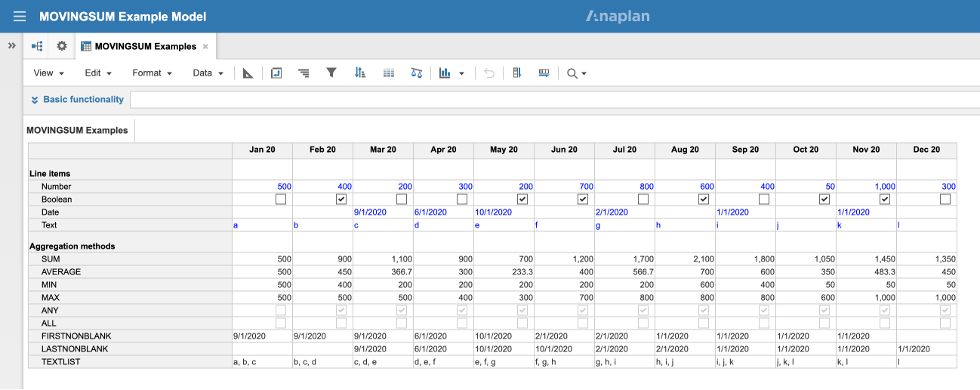Screen dimensions: 980x390
Task: Open blueprint view with triangle ruler icon
Action: [248, 73]
